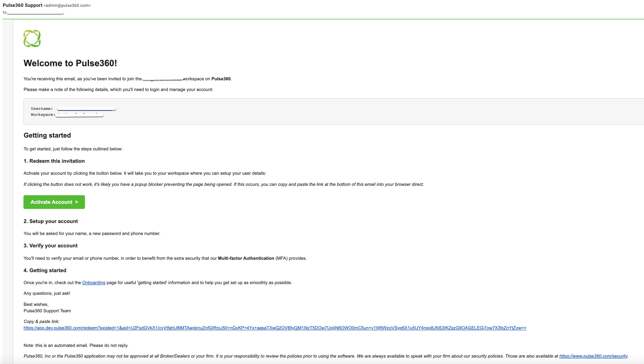Click the bold 'Multi-factor Authentication' text
This screenshot has width=644, height=364.
click(246, 258)
